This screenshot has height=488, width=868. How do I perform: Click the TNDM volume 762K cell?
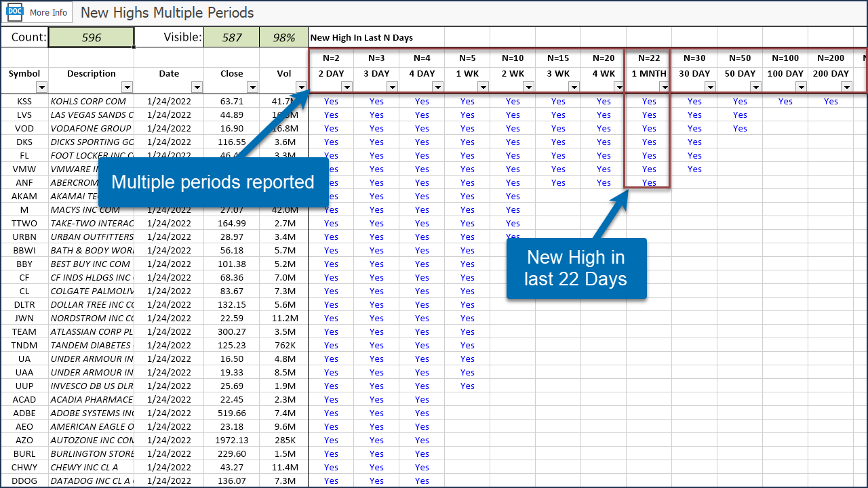(283, 346)
